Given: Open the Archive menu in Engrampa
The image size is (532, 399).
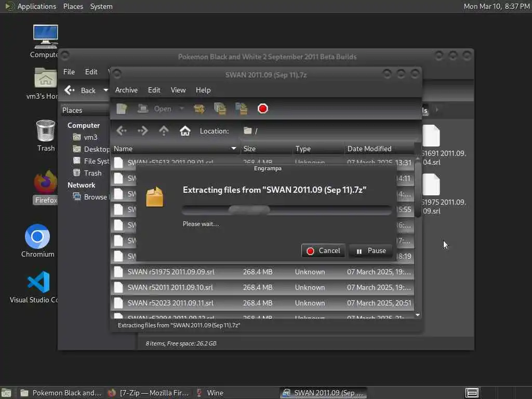Looking at the screenshot, I should (x=126, y=90).
